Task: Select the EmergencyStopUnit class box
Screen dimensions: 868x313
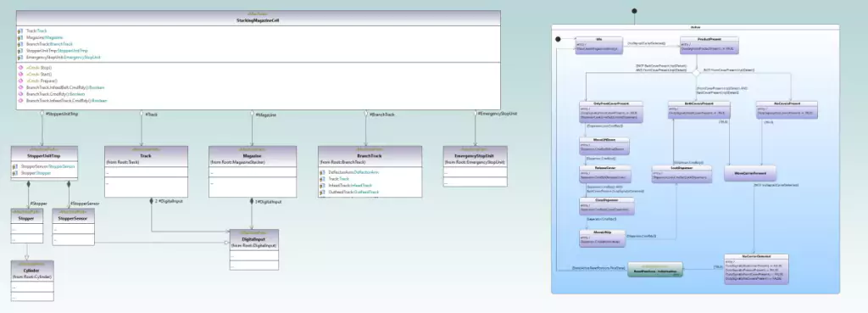Action: tap(475, 166)
